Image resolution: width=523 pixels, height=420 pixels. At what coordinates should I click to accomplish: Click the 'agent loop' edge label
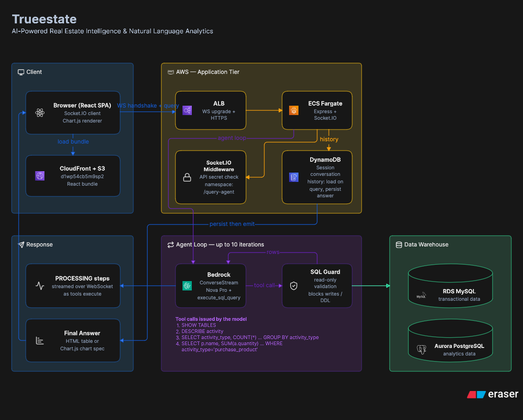[232, 138]
